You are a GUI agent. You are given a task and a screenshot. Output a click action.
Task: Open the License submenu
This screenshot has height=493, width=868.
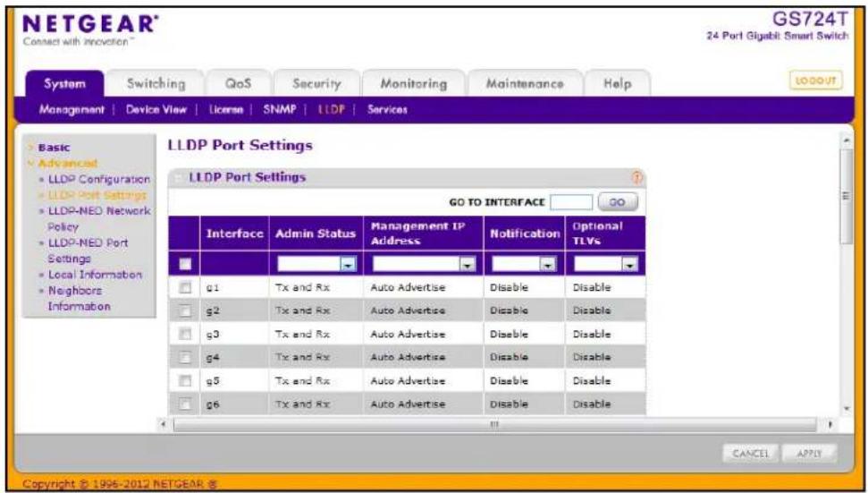(226, 110)
